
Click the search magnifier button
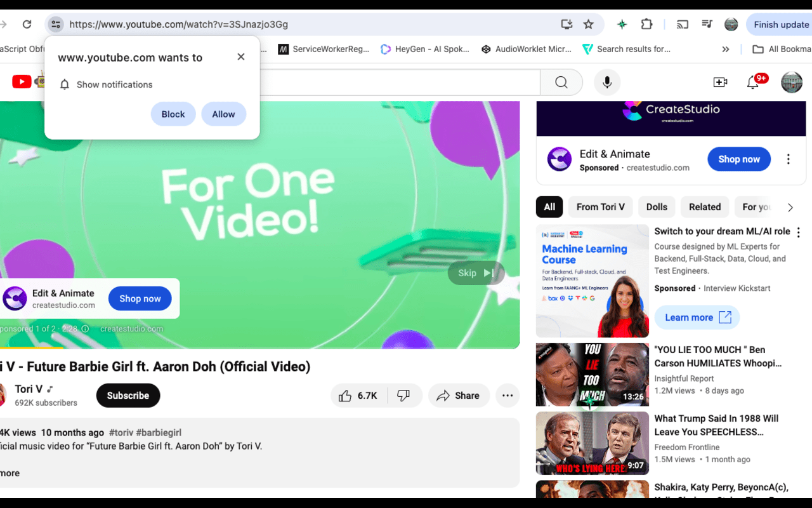(561, 83)
